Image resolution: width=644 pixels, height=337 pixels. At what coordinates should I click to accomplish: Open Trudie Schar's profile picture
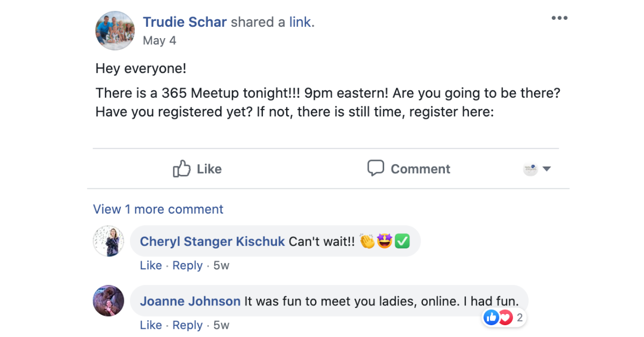(x=115, y=31)
